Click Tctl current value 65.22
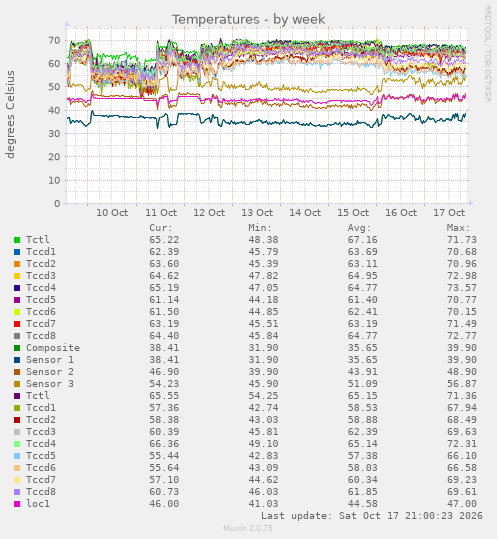 tap(164, 240)
